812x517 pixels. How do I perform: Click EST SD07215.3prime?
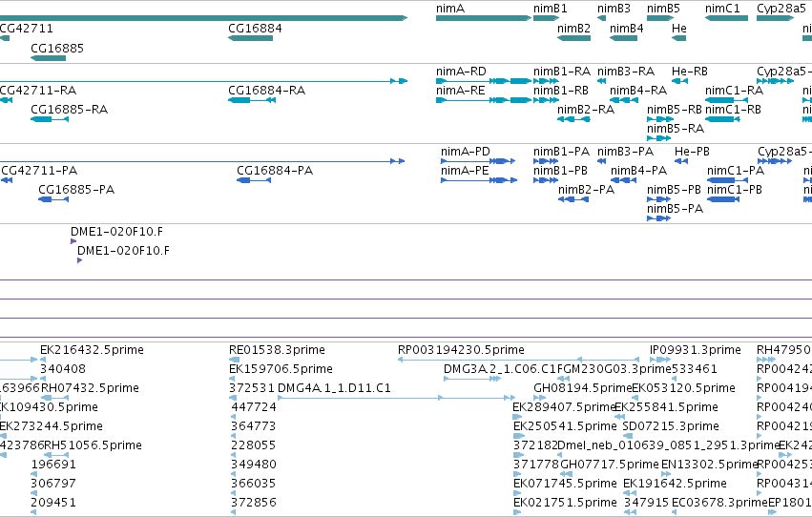click(628, 436)
